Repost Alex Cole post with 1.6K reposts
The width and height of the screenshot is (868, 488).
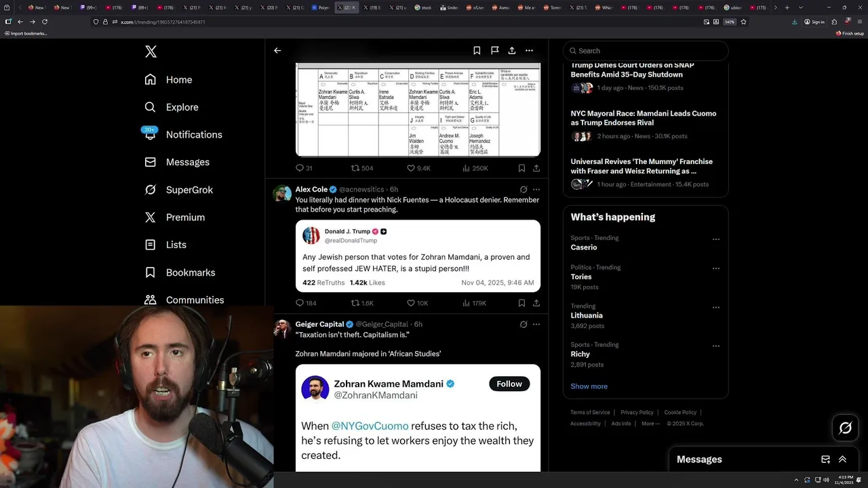(362, 303)
